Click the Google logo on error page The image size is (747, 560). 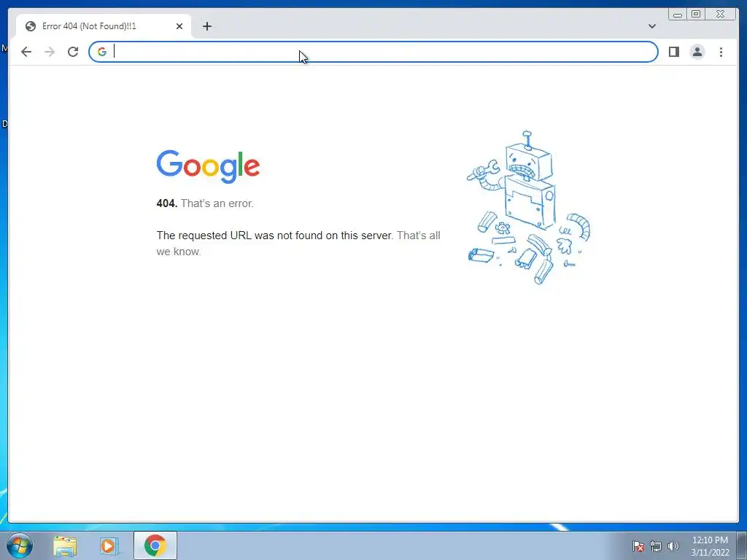click(208, 167)
